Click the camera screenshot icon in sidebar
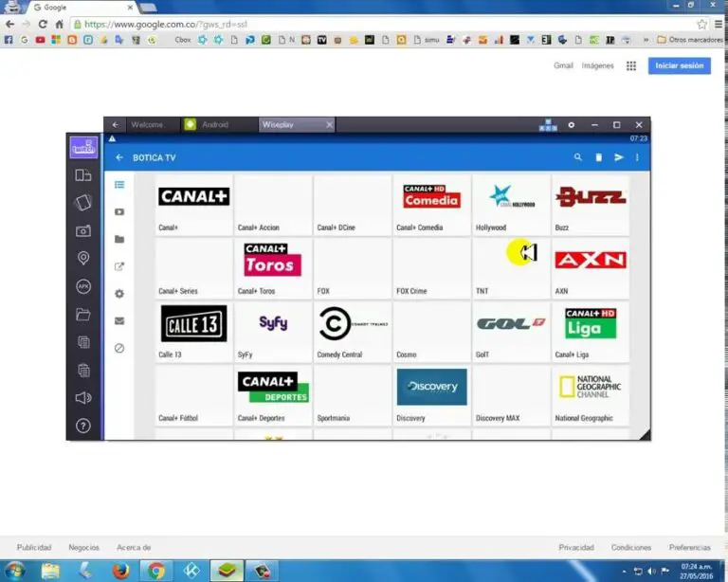Viewport: 728px width, 582px height. (83, 230)
